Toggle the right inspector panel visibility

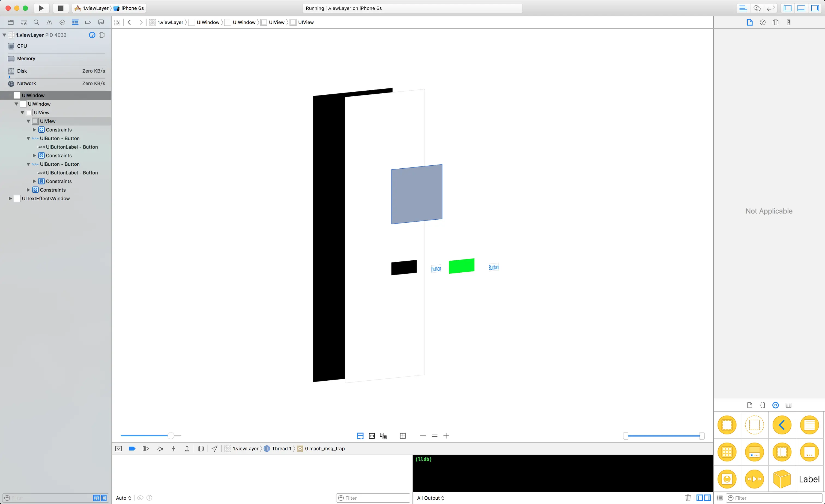pos(815,8)
